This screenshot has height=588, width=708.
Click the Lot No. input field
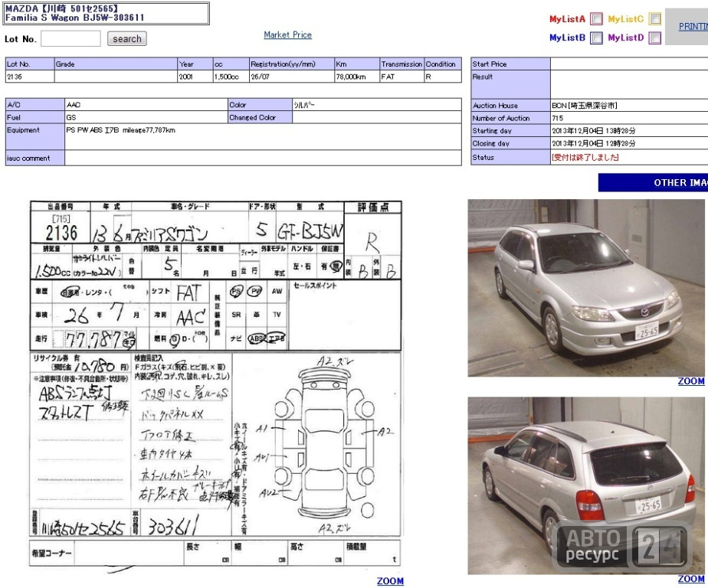70,39
